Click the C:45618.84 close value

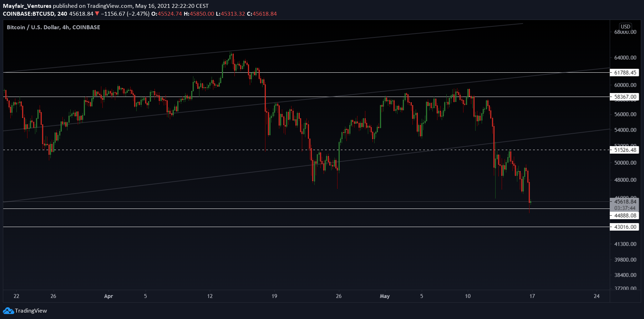click(x=262, y=14)
